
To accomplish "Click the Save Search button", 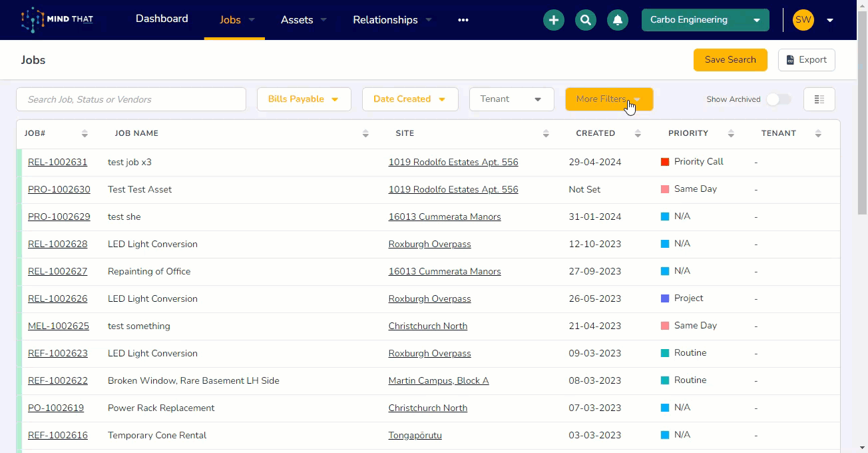I will pos(730,60).
